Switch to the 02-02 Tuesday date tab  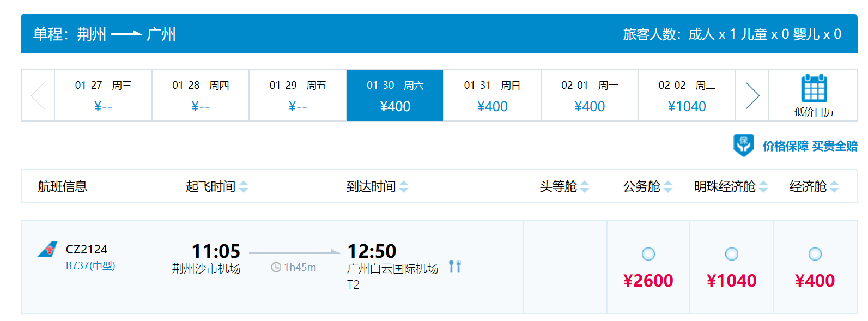pos(687,95)
